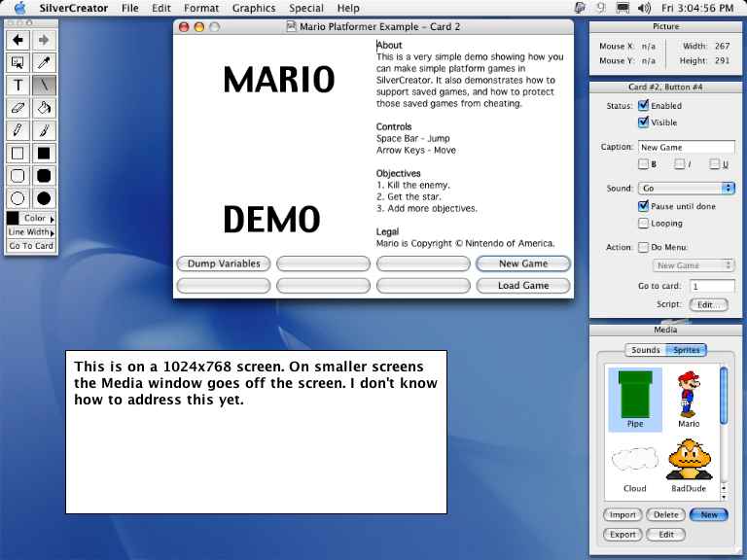Select the Paintbrush tool

click(x=44, y=130)
